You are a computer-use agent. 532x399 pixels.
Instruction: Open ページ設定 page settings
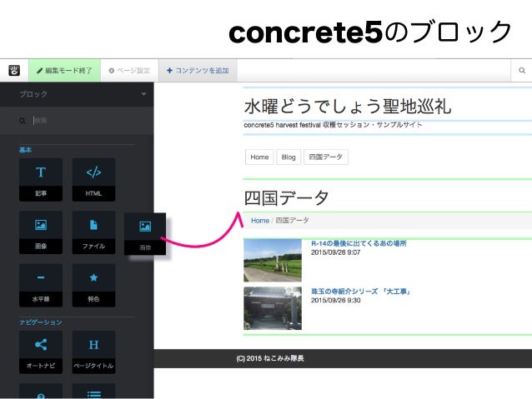[x=129, y=71]
